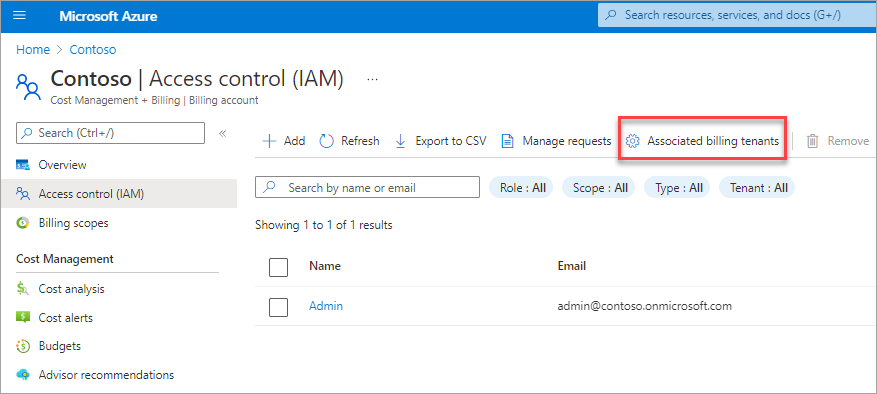Open the Role : All filter
877x394 pixels.
[521, 187]
